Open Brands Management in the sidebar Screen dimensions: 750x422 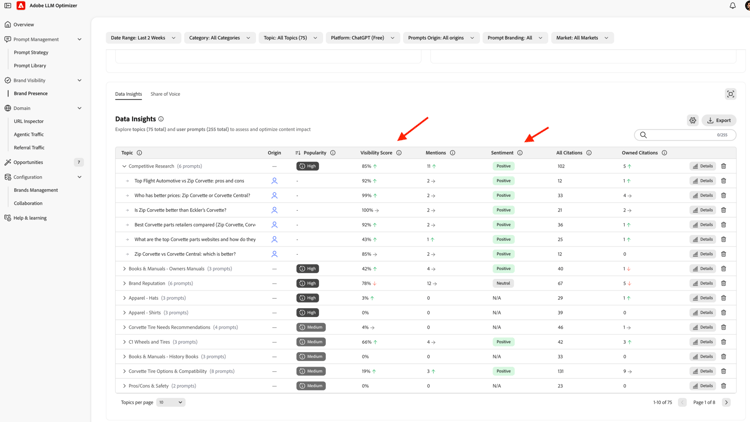[x=36, y=190]
